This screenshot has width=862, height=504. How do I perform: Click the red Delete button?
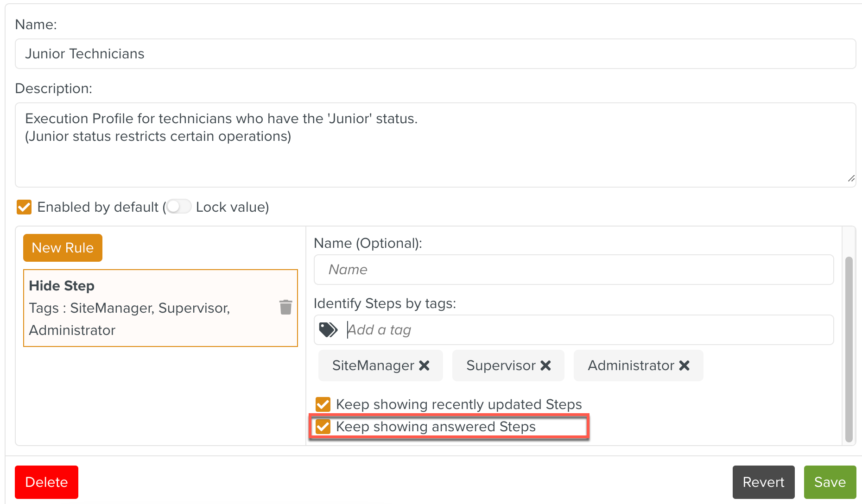[46, 482]
